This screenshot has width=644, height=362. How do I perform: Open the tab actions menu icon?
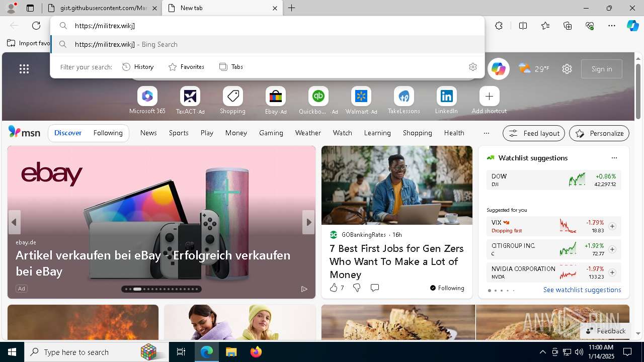[30, 8]
